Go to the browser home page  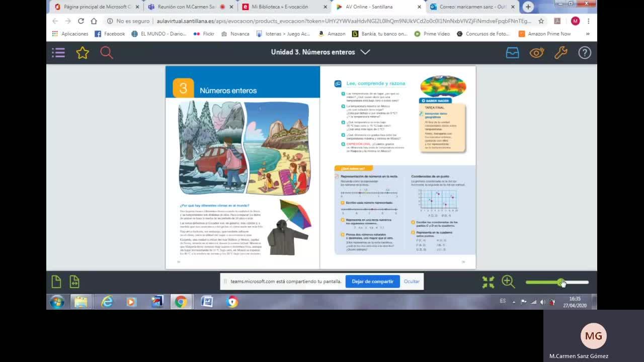[x=94, y=21]
